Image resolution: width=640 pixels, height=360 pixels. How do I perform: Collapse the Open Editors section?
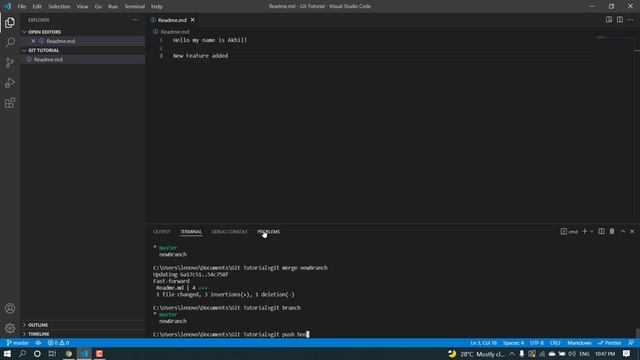pos(44,32)
